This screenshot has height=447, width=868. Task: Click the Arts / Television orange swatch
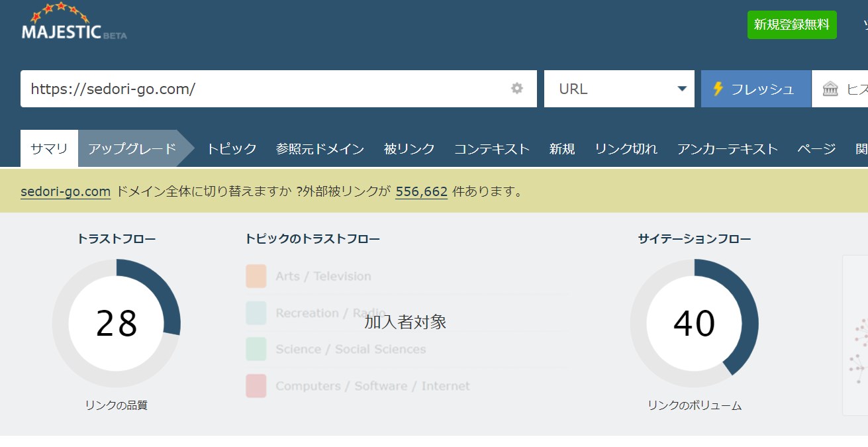point(256,276)
